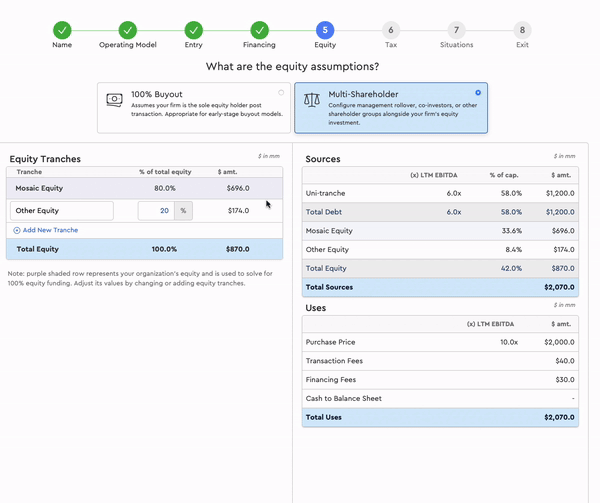Screen dimensions: 600x503
Task: Open the Financing step checkmark circle
Action: [x=259, y=30]
